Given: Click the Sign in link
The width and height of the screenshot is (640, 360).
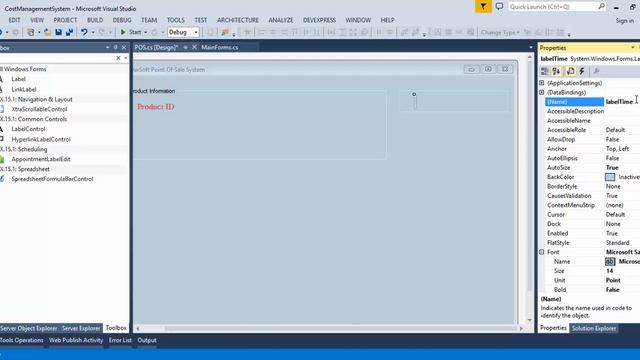Looking at the screenshot, I should (625, 20).
